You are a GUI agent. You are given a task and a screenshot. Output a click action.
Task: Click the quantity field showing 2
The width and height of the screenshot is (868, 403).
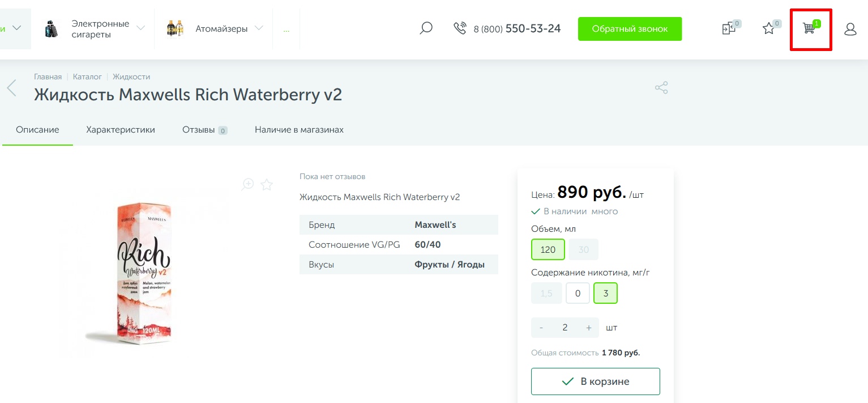tap(565, 328)
